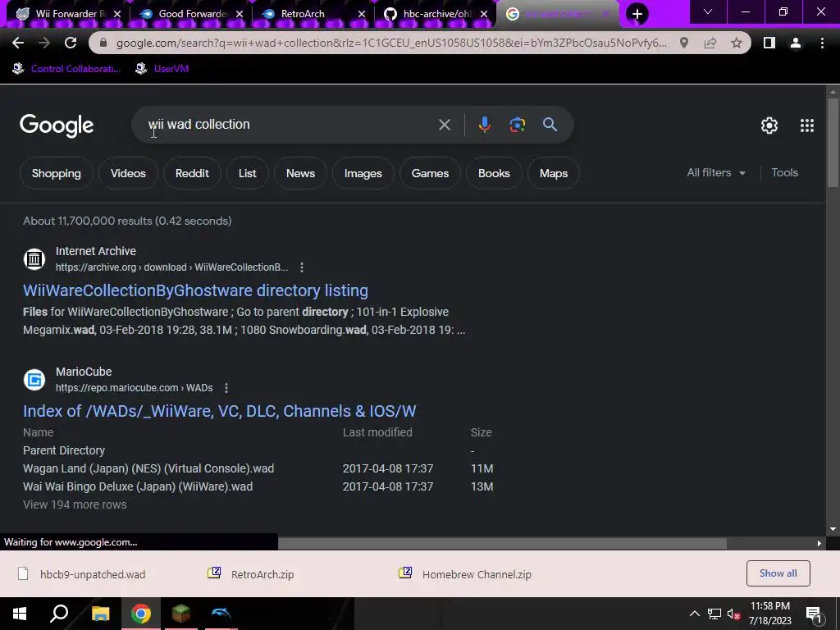840x630 pixels.
Task: Clear the Google search box
Action: 444,125
